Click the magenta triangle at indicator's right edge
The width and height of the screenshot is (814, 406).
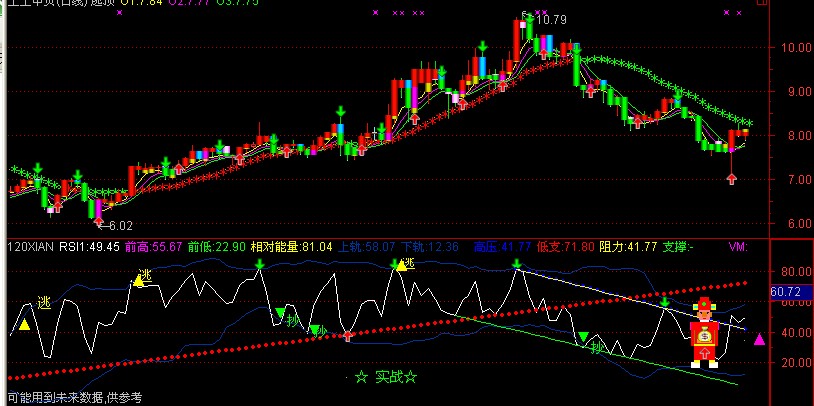click(x=759, y=340)
